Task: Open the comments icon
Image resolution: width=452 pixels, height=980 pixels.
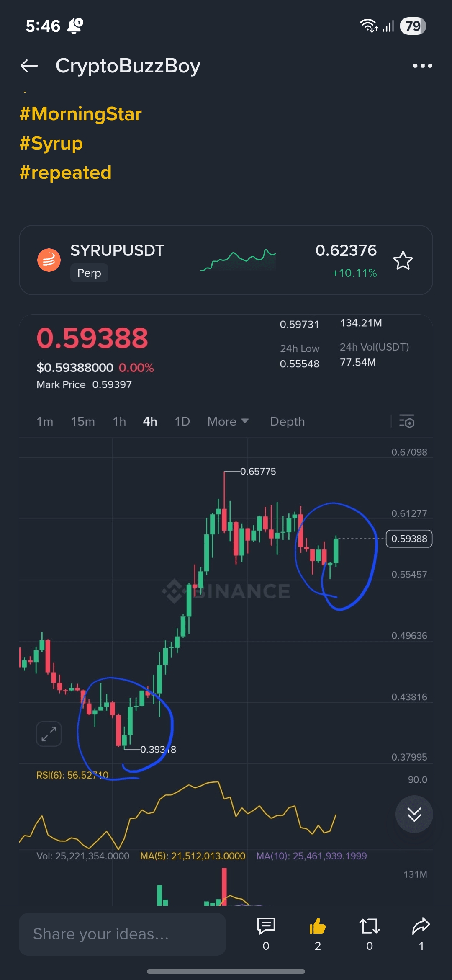Action: point(266,926)
